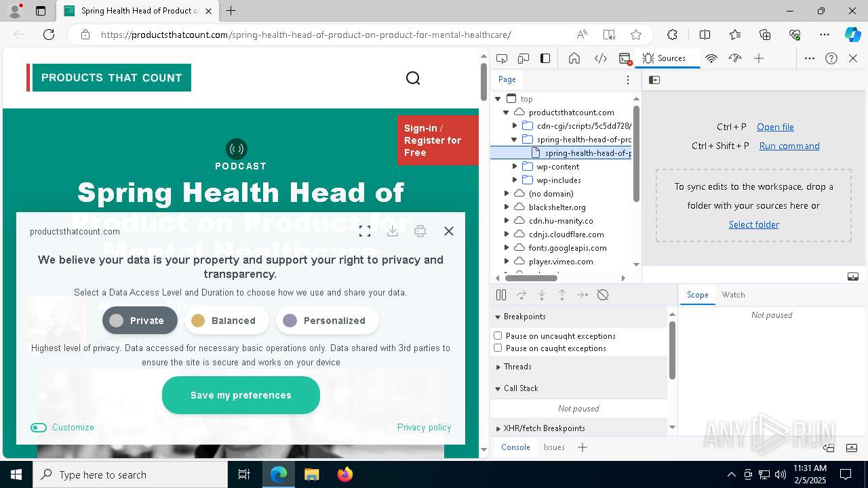This screenshot has height=488, width=868.
Task: Click the step over debugger icon
Action: tap(521, 295)
